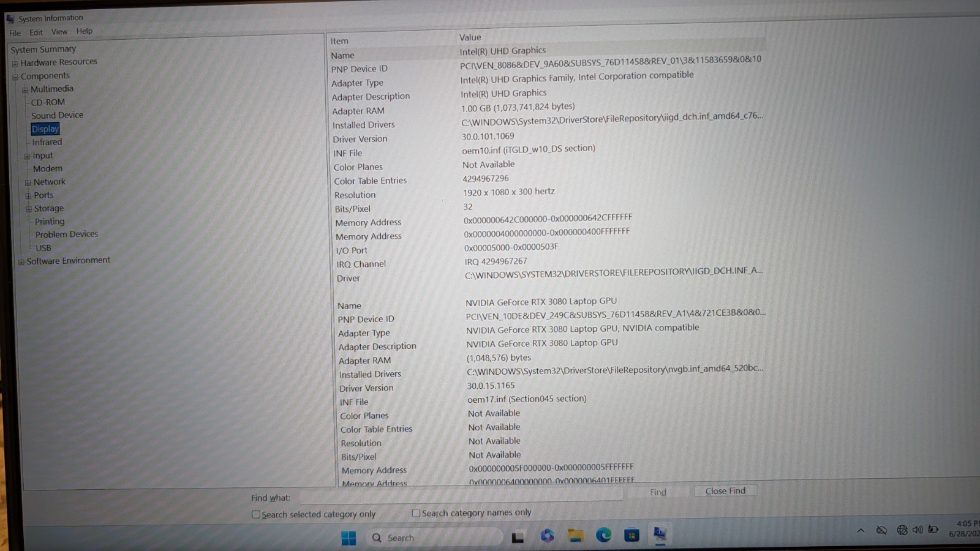Select Printing in the tree
Viewport: 980px width, 551px height.
click(x=50, y=222)
